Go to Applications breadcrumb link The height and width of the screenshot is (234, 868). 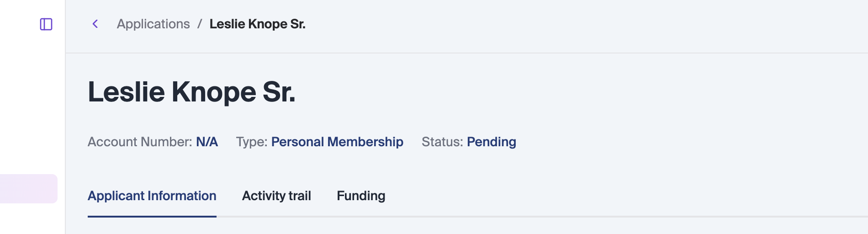[153, 24]
